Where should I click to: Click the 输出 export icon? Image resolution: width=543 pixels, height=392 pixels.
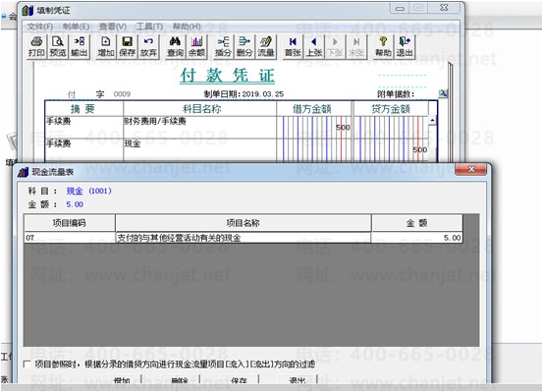[79, 47]
